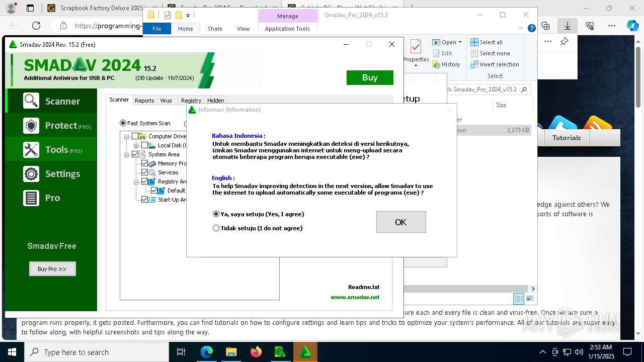Click Select all in the Explorer ribbon
Screen dimensions: 644x362
487,42
